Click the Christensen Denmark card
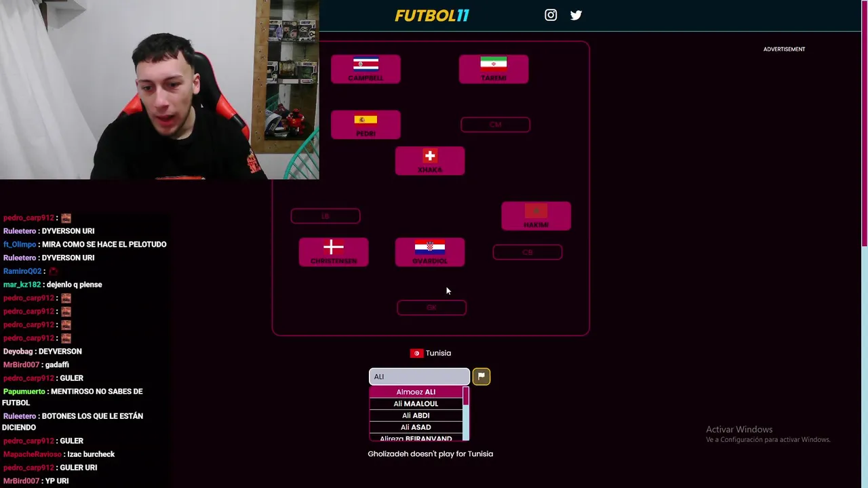This screenshot has width=868, height=488. [x=334, y=252]
